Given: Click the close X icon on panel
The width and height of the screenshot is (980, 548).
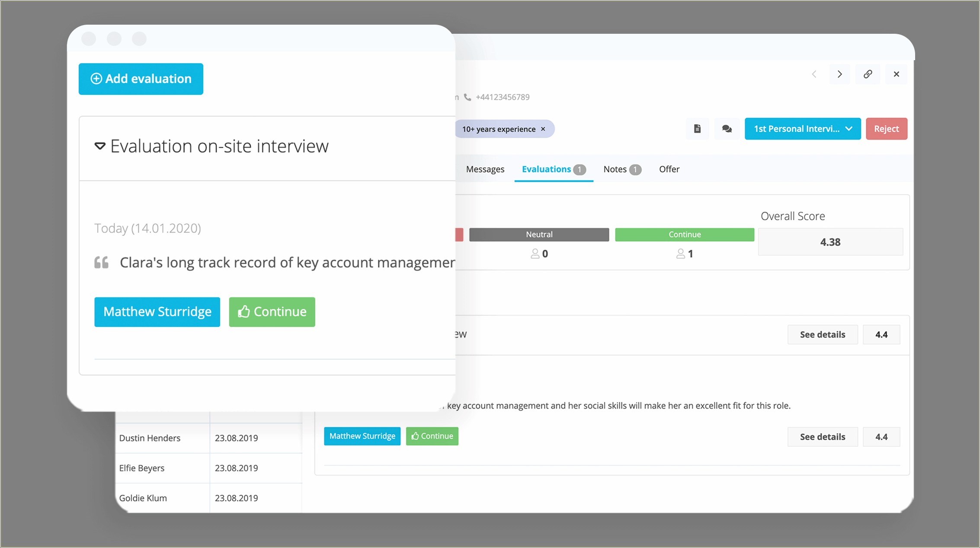Looking at the screenshot, I should click(x=896, y=74).
